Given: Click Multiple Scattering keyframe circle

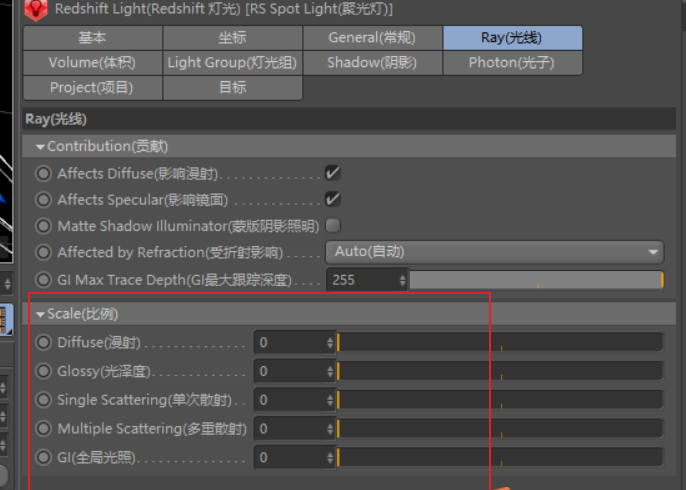Looking at the screenshot, I should point(43,429).
